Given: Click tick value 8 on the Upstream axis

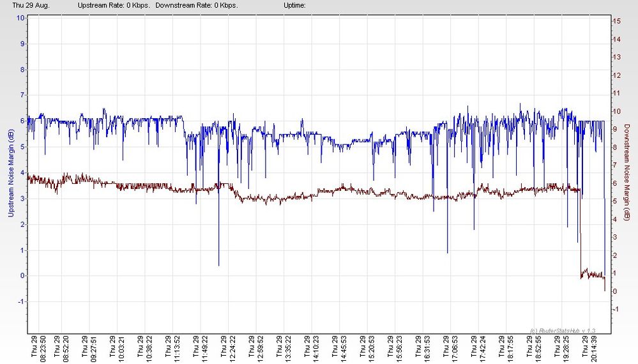Looking at the screenshot, I should click(x=22, y=70).
